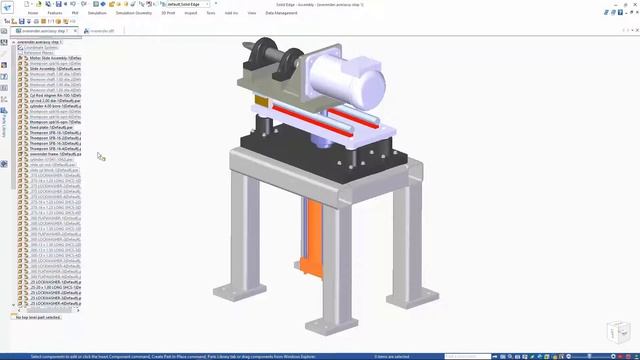Select Thompson SFB-16:2 tree item
The width and height of the screenshot is (640, 360).
coord(55,138)
